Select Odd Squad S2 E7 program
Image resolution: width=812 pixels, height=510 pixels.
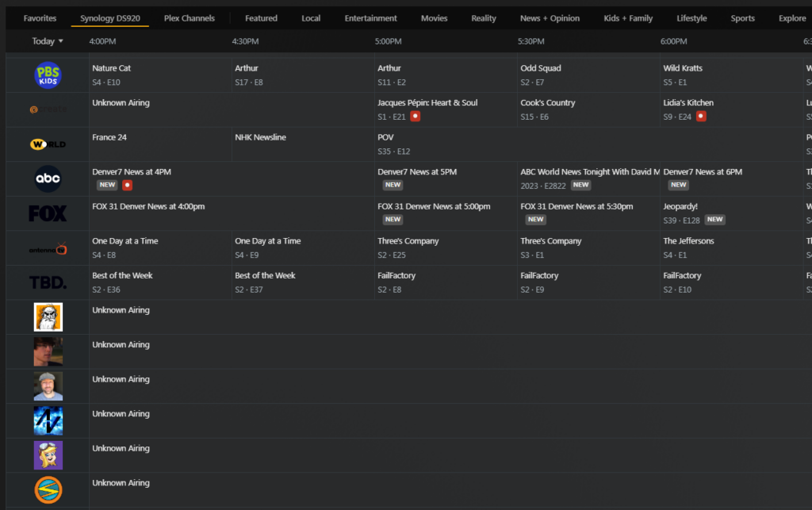coord(588,75)
